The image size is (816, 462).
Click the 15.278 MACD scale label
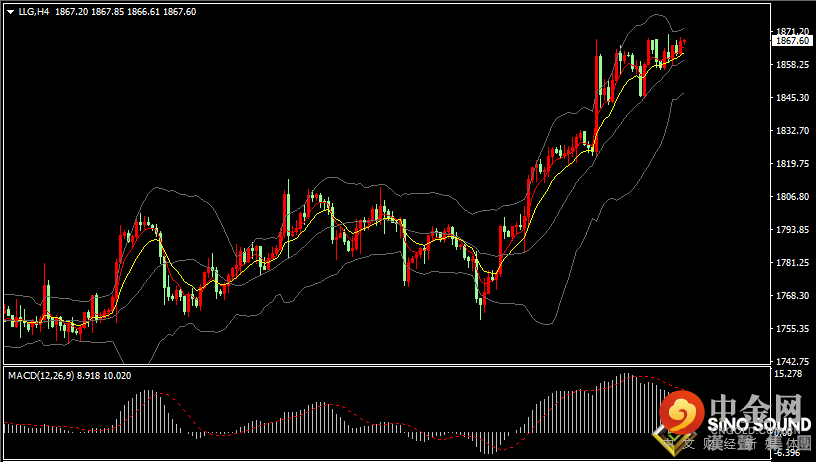tap(788, 374)
